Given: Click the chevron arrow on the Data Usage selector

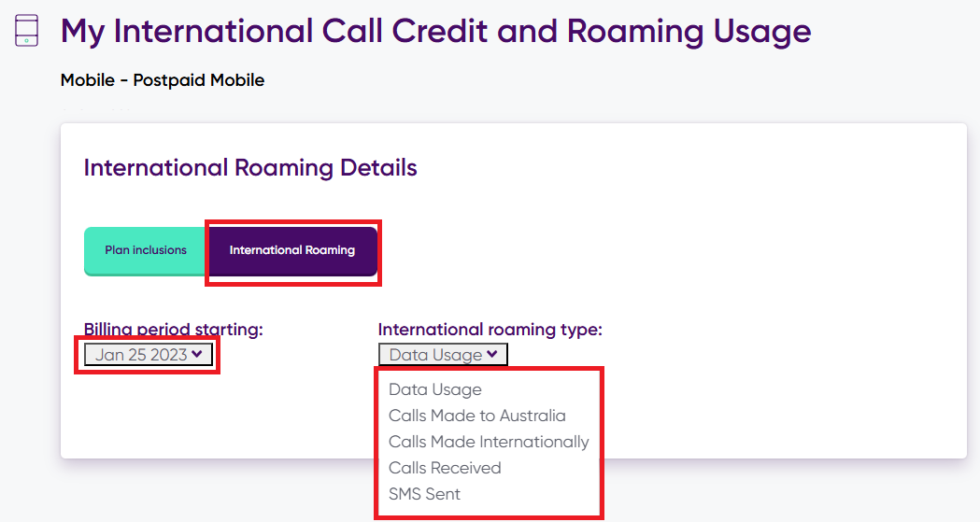Looking at the screenshot, I should (x=491, y=354).
